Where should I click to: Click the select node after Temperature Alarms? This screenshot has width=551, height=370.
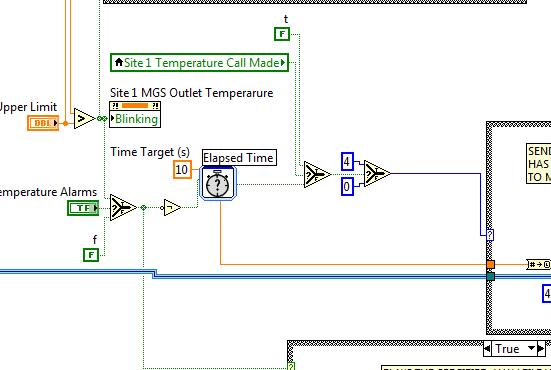123,208
